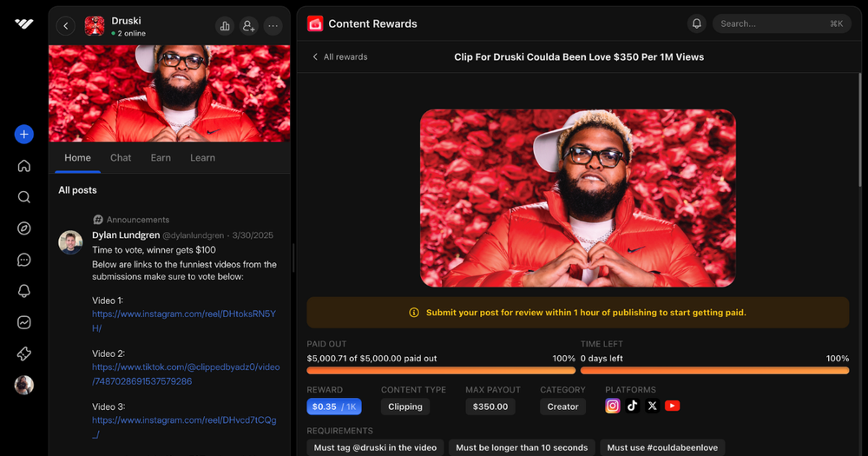This screenshot has width=868, height=456.
Task: Open user profile avatar in left sidebar
Action: click(24, 385)
